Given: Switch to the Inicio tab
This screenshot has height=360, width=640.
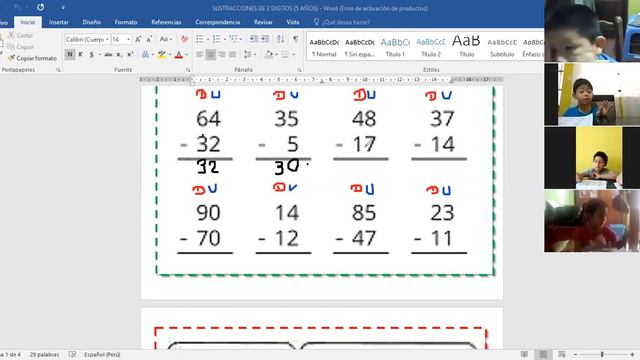Looking at the screenshot, I should point(28,22).
